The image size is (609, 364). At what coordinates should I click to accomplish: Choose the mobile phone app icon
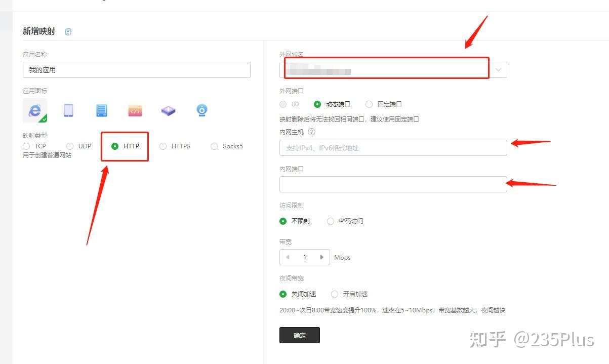pos(68,110)
